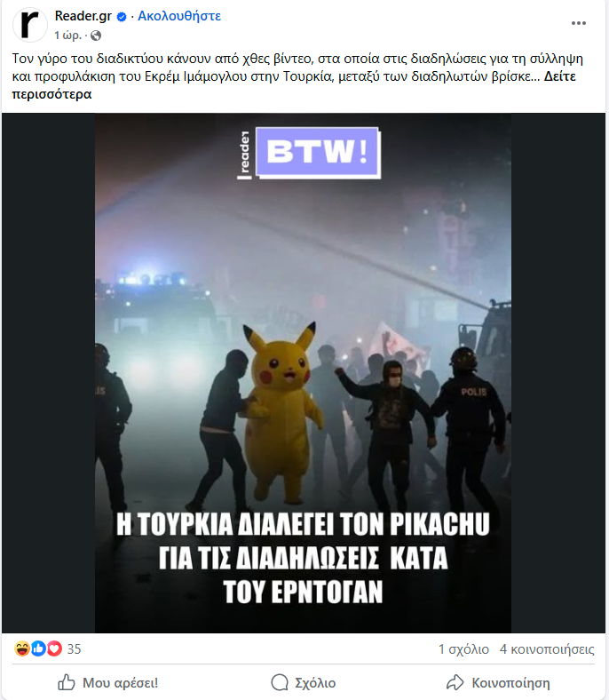Open the Pikachu protest image
Image resolution: width=609 pixels, height=700 pixels.
click(303, 373)
